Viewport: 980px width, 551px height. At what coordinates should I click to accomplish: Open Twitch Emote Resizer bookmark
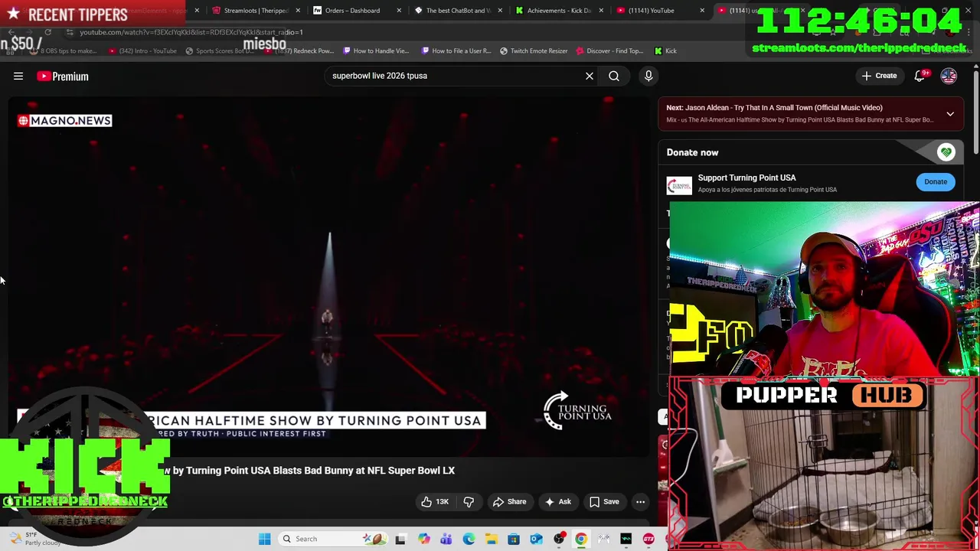point(534,51)
